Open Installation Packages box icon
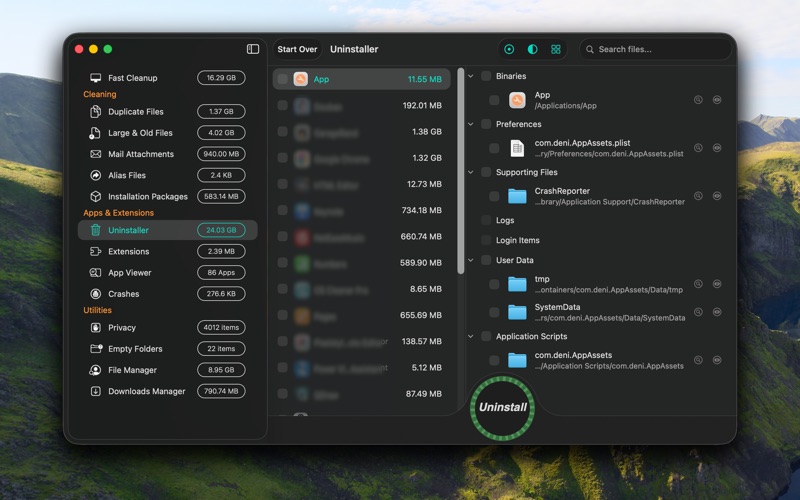The image size is (800, 500). (x=95, y=196)
